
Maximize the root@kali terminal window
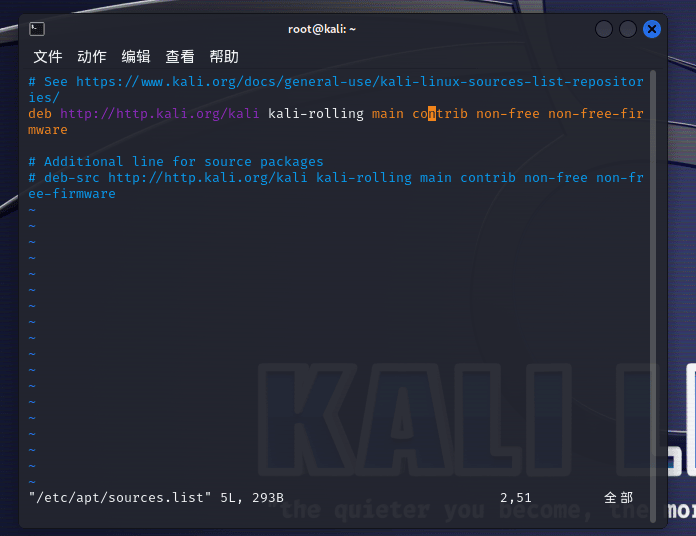tap(628, 29)
